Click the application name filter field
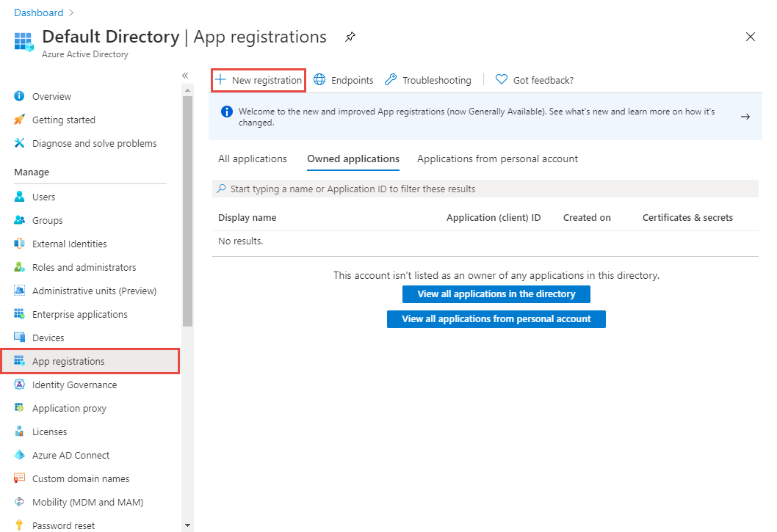 coord(485,189)
